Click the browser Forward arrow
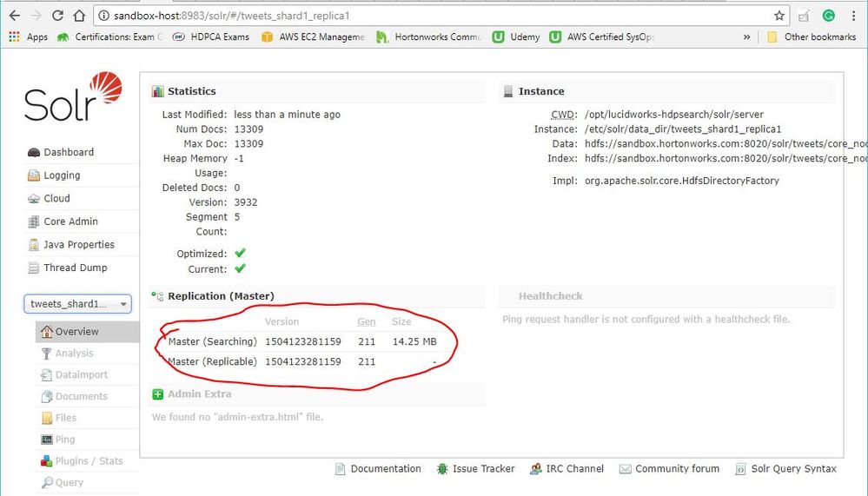Screen dimensions: 868x496 [x=36, y=16]
